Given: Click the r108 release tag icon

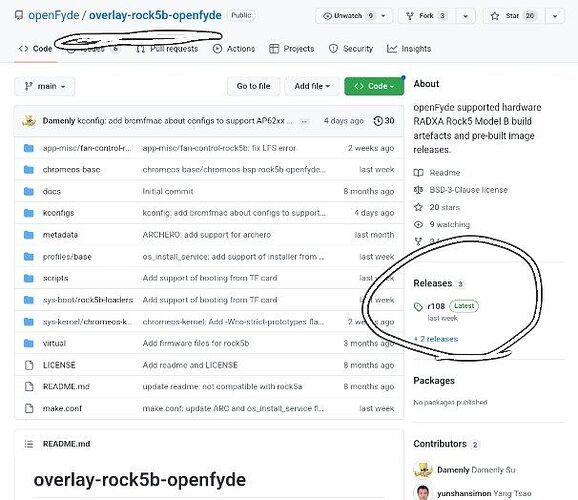Looking at the screenshot, I should pos(418,306).
